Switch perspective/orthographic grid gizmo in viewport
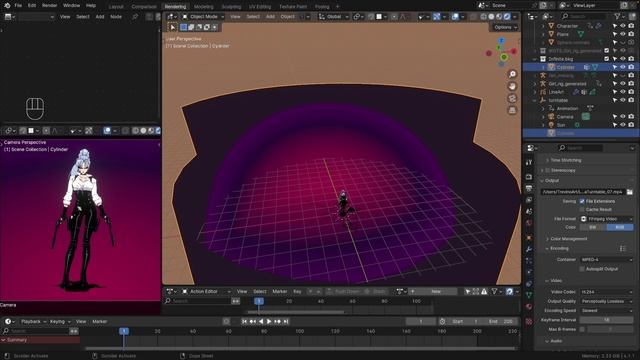 click(x=512, y=110)
